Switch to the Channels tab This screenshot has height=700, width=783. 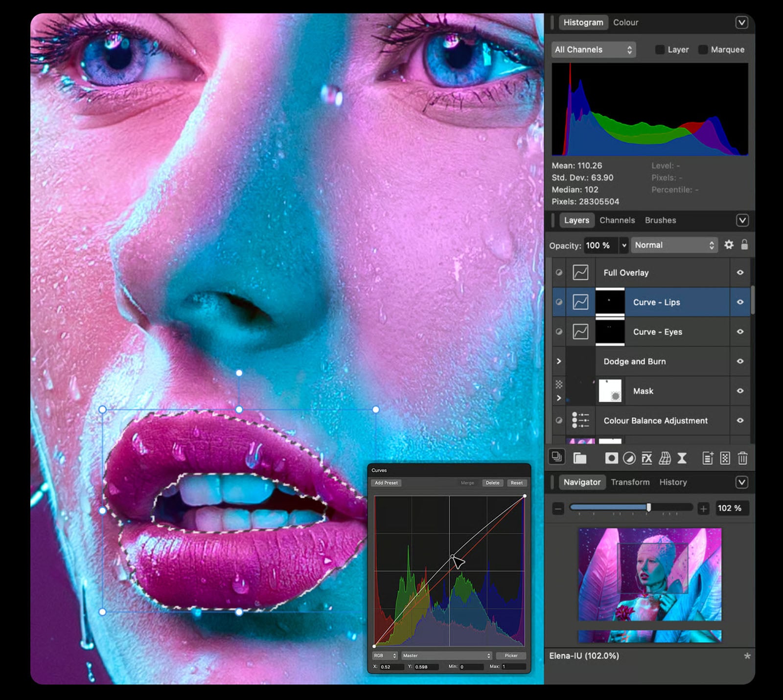tap(617, 221)
